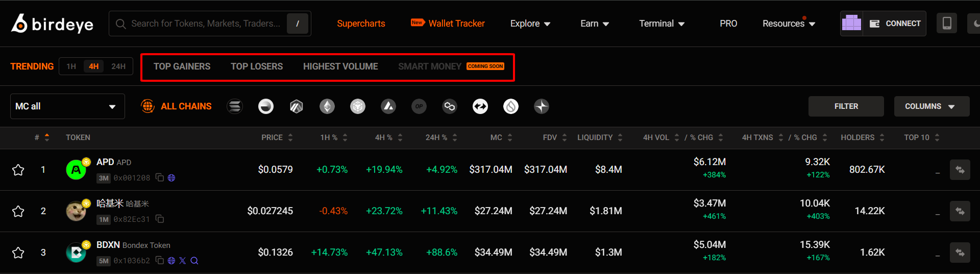Expand the Terminal menu
This screenshot has width=980, height=274.
[x=662, y=24]
